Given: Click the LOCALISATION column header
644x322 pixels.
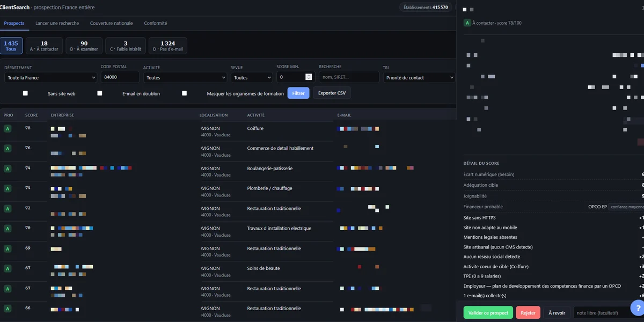Looking at the screenshot, I should (214, 115).
